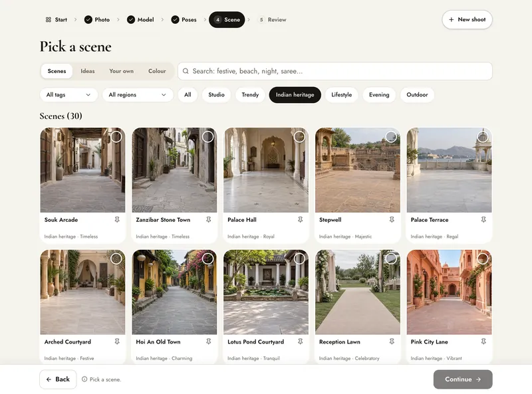Open the All regions dropdown
The image size is (532, 394).
click(x=138, y=95)
